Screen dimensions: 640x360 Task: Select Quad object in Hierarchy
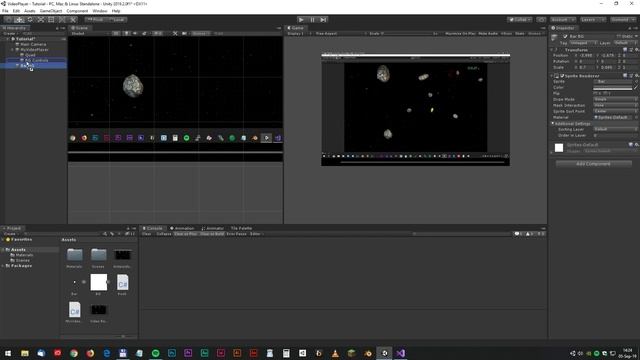pyautogui.click(x=30, y=55)
